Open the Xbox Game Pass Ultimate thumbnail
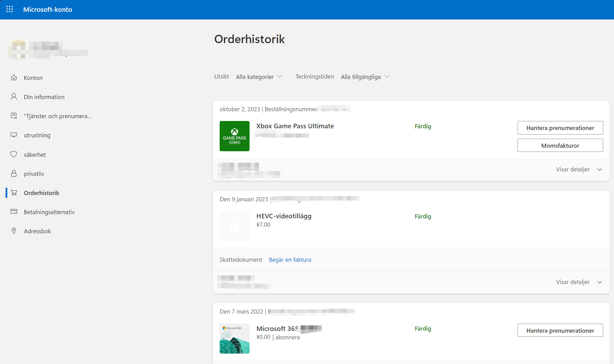614x364 pixels. [235, 136]
